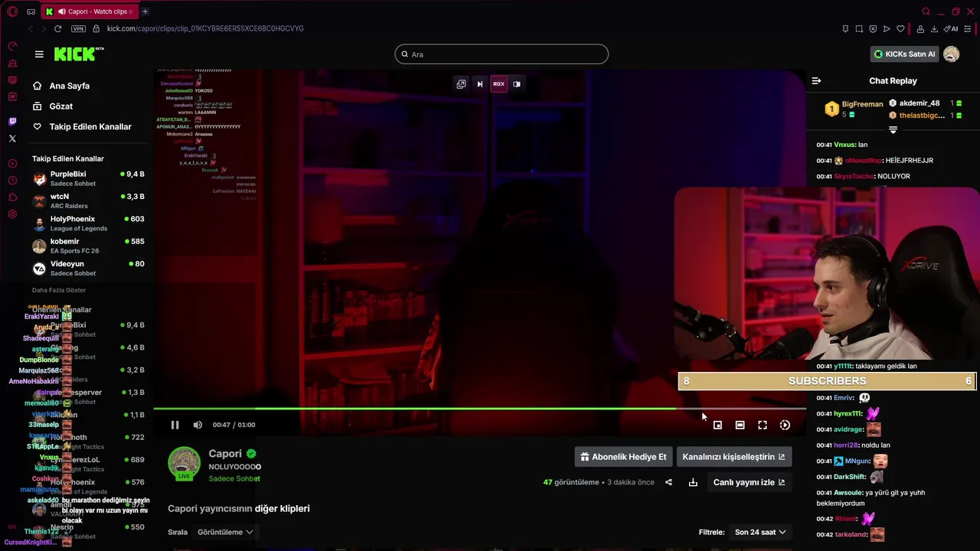Pause the clip playback

[175, 425]
